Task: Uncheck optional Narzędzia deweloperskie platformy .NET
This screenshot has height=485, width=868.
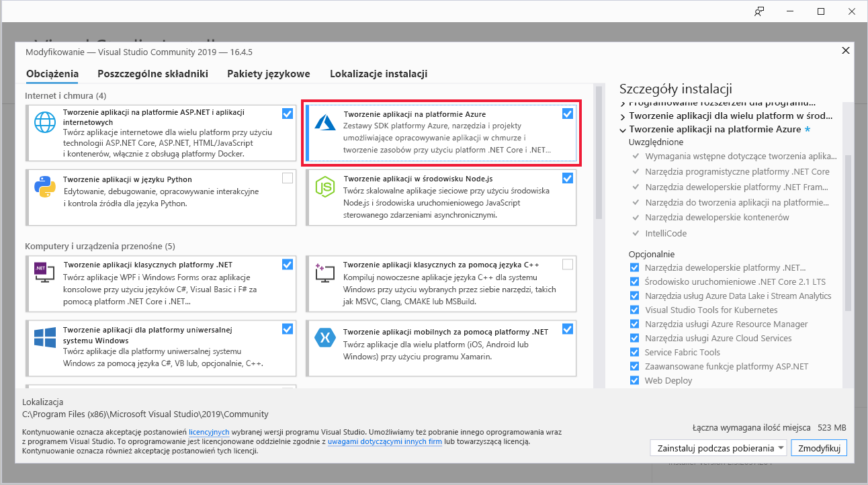Action: (634, 267)
